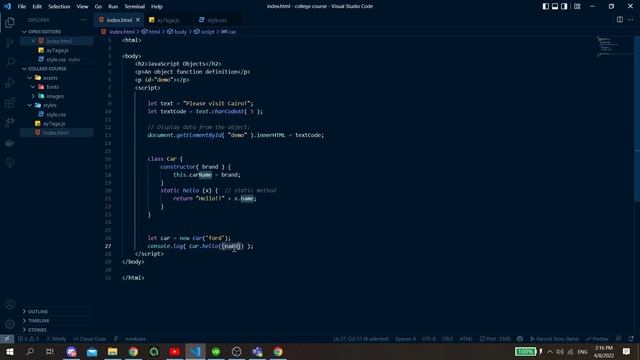Open Mail app from taskbar

pyautogui.click(x=92, y=351)
